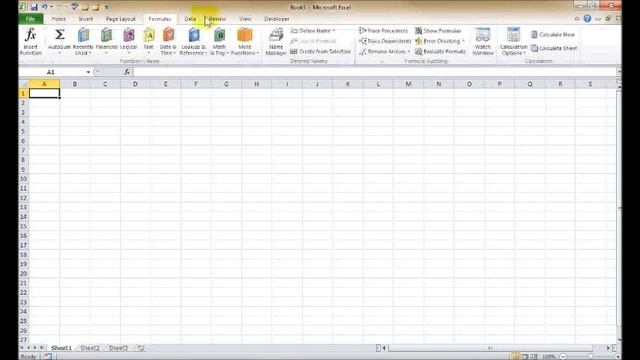Select row 10 header
Image resolution: width=640 pixels, height=360 pixels.
pos(24,179)
